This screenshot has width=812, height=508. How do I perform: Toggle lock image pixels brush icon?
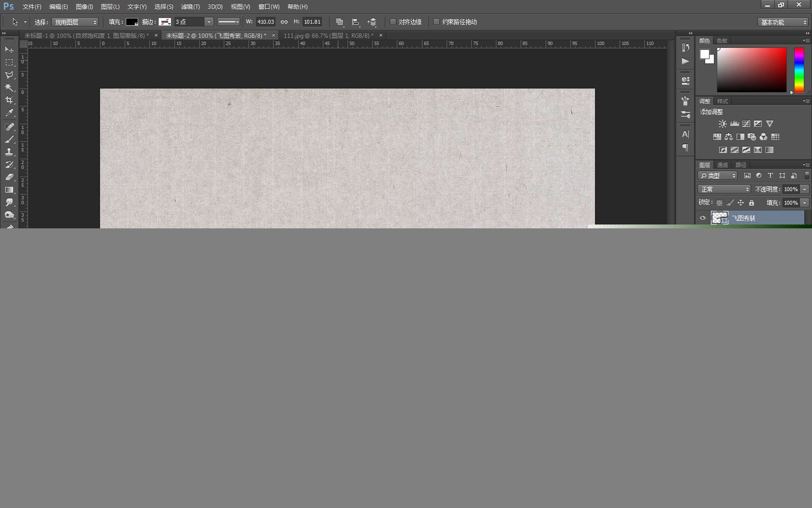point(730,203)
